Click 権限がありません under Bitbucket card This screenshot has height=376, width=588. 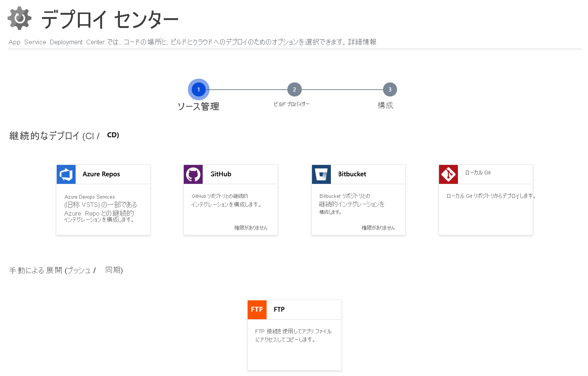coord(378,228)
